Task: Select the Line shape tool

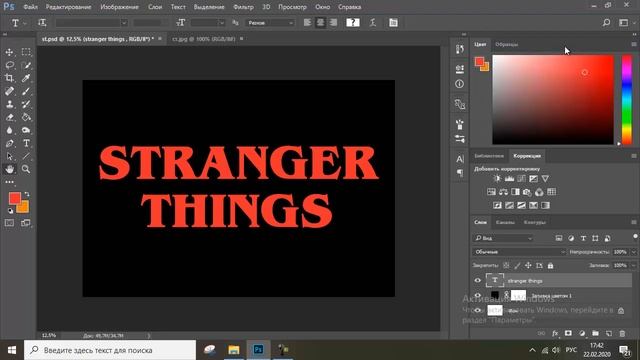Action: [26, 156]
